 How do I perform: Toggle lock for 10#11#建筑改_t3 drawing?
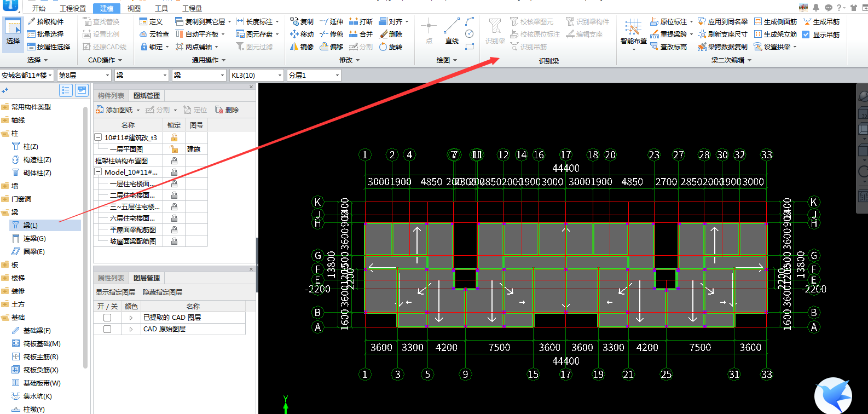(174, 137)
